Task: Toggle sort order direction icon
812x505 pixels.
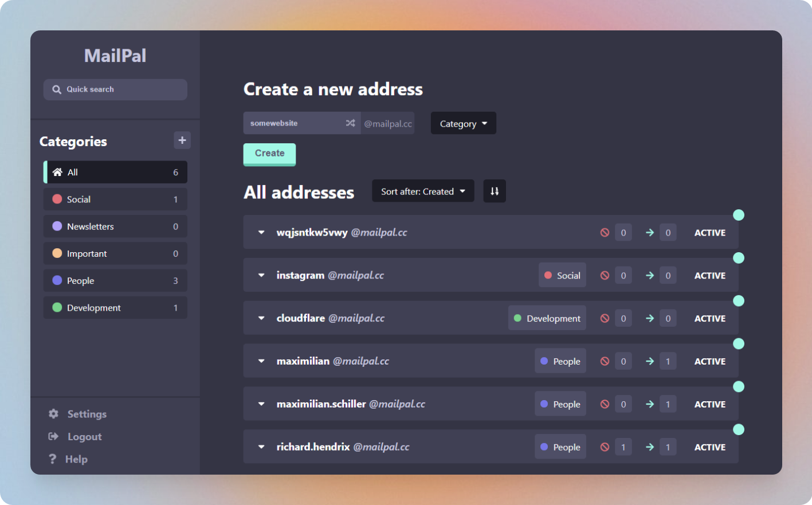Action: click(495, 191)
